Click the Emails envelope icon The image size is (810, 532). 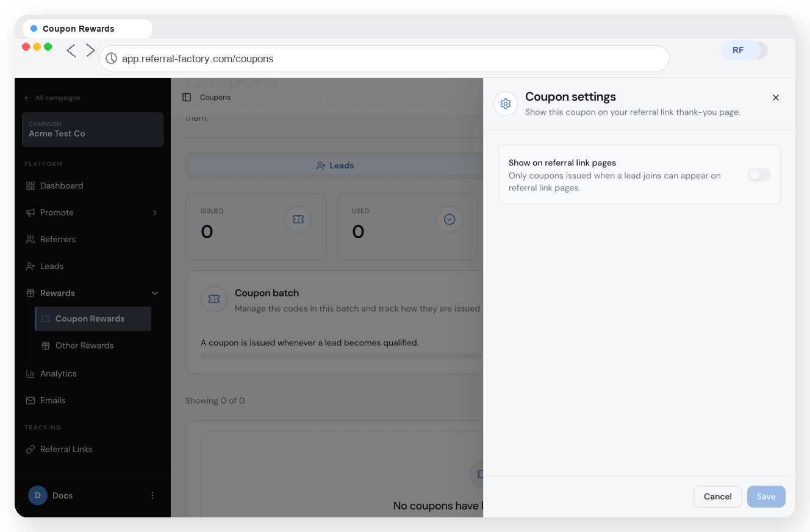[30, 400]
